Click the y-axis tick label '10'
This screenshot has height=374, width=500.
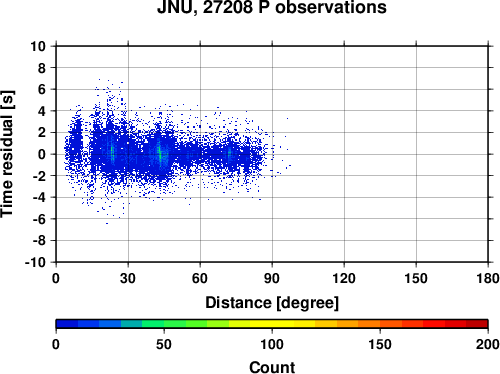coord(38,46)
